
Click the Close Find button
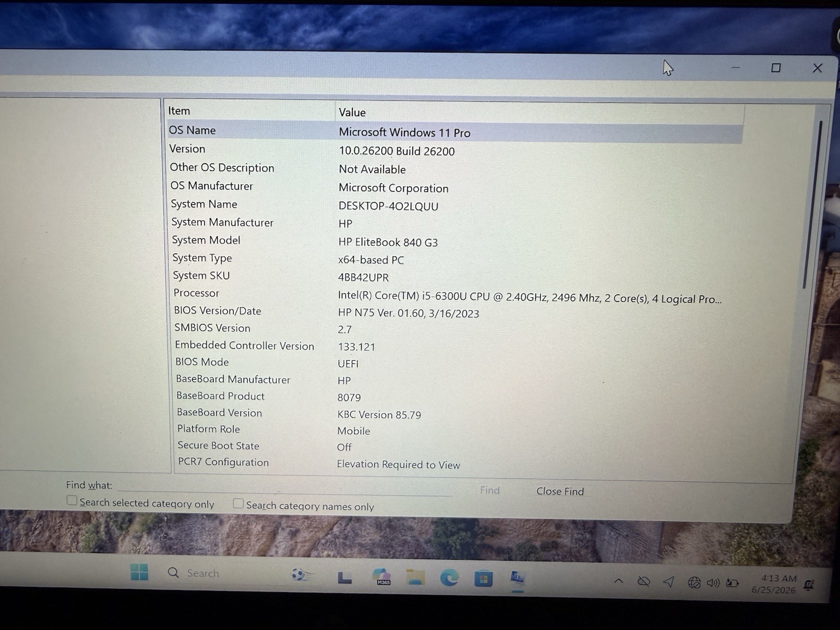coord(560,491)
